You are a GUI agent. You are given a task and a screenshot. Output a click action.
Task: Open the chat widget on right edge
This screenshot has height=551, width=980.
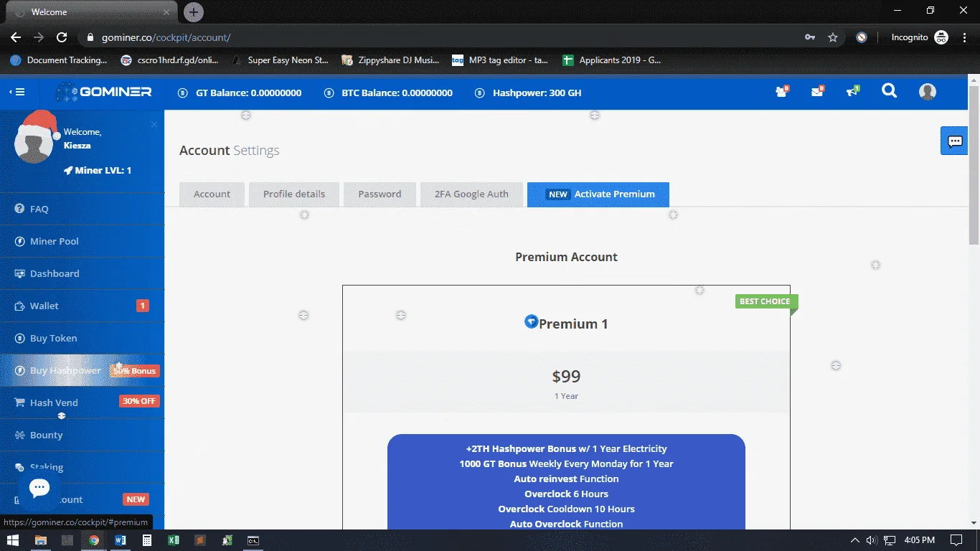[955, 141]
